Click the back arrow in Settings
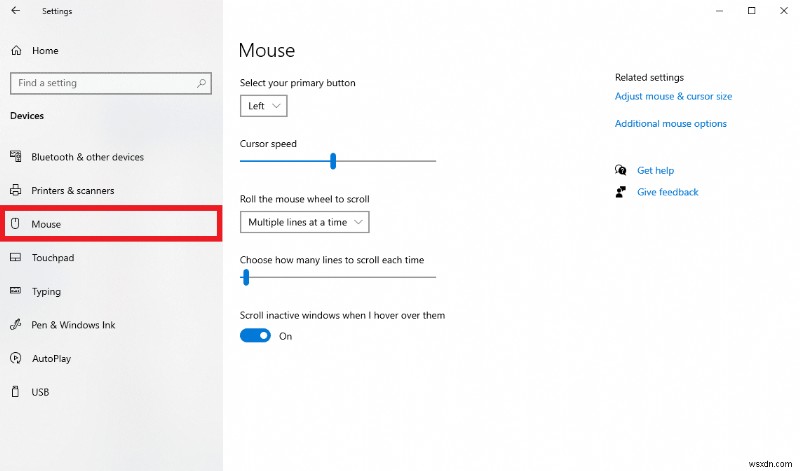 15,11
